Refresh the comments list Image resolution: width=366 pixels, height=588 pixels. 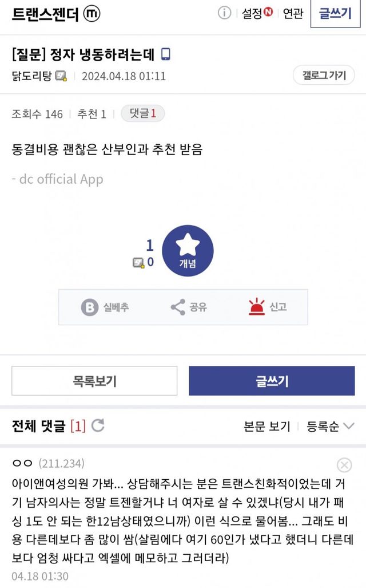(x=98, y=425)
